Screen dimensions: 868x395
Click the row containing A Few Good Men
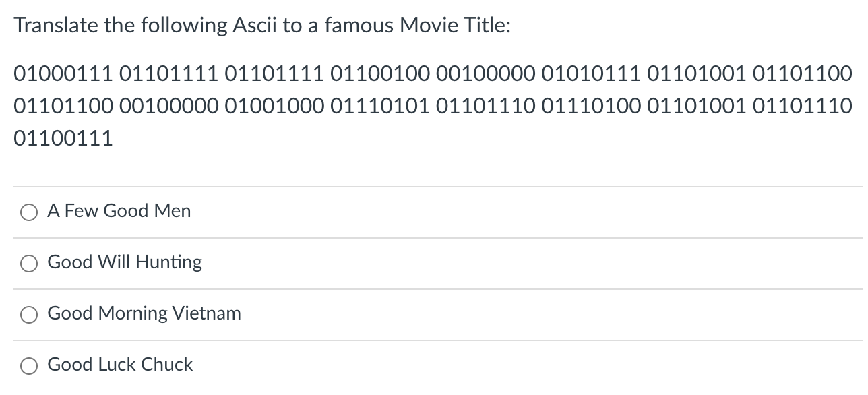270,212
